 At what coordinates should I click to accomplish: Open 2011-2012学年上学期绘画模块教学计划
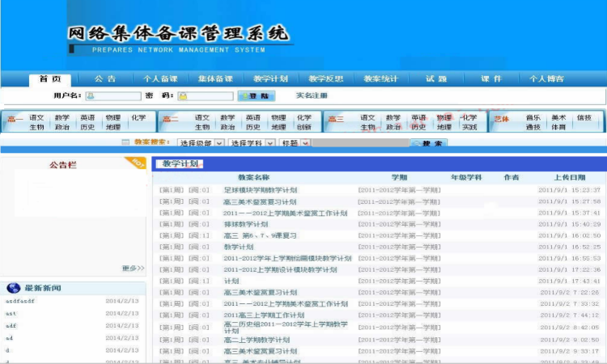point(287,258)
